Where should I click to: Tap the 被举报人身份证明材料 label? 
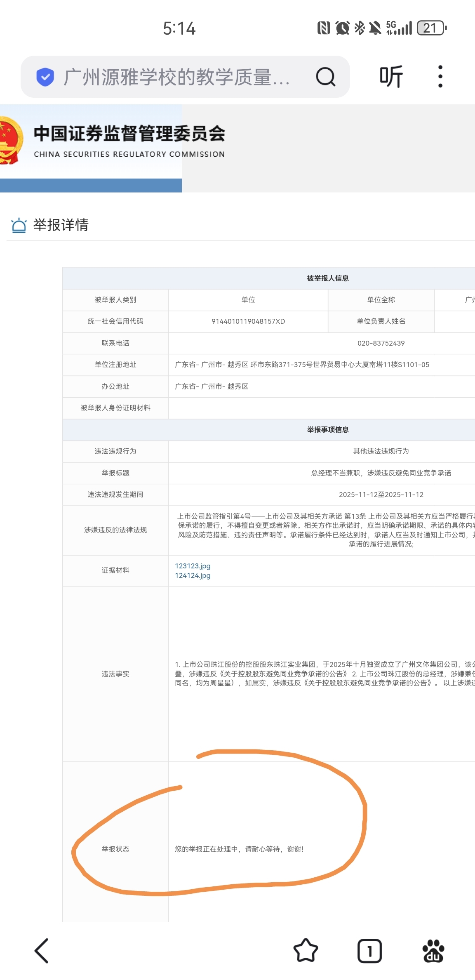pyautogui.click(x=115, y=408)
